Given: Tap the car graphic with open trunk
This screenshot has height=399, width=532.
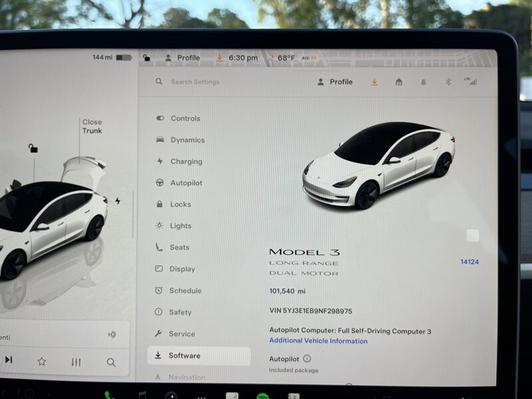Looking at the screenshot, I should pos(53,217).
